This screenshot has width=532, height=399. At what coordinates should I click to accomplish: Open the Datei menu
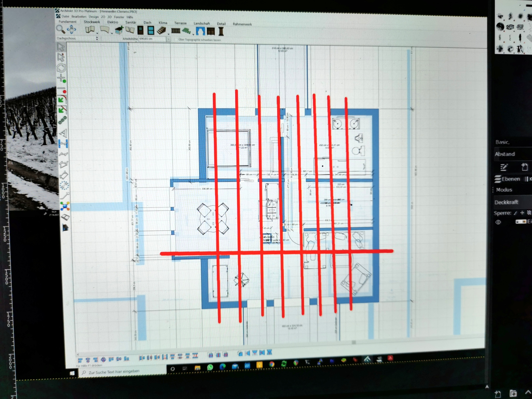tap(65, 16)
